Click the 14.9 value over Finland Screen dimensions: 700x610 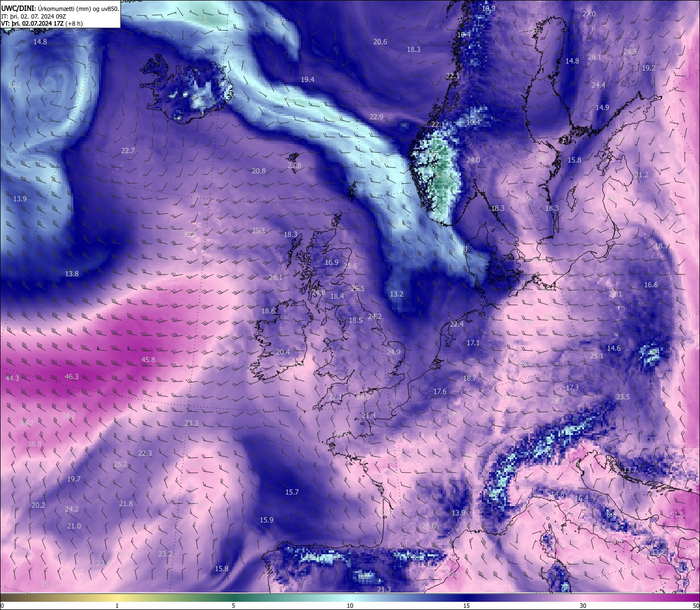[x=602, y=107]
